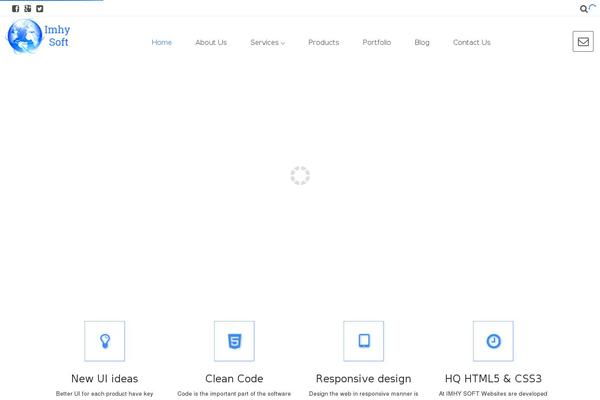Open the Facebook social icon
Screen dimensions: 600x400
15,8
